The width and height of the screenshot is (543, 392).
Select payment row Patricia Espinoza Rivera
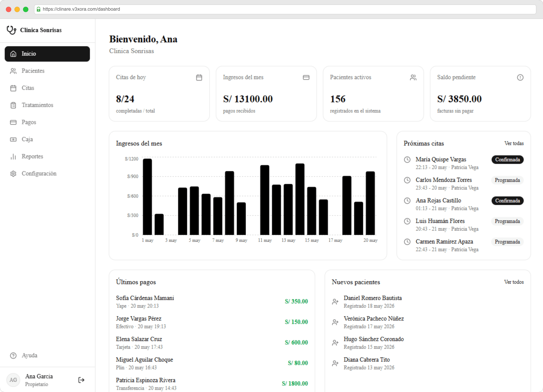[212, 384]
